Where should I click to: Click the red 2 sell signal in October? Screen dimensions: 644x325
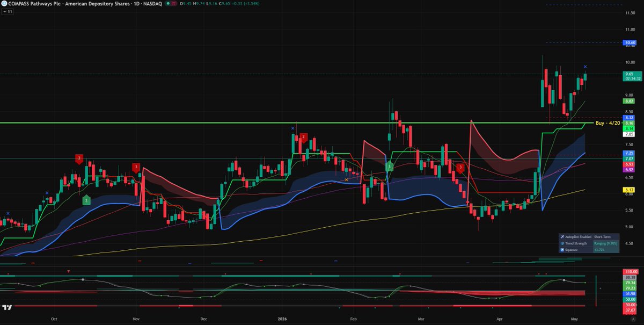point(79,158)
